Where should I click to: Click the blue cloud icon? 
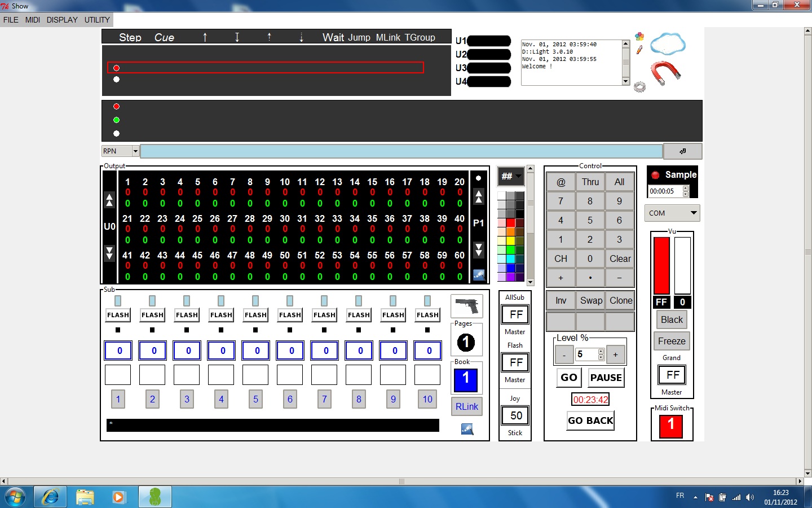click(x=668, y=43)
